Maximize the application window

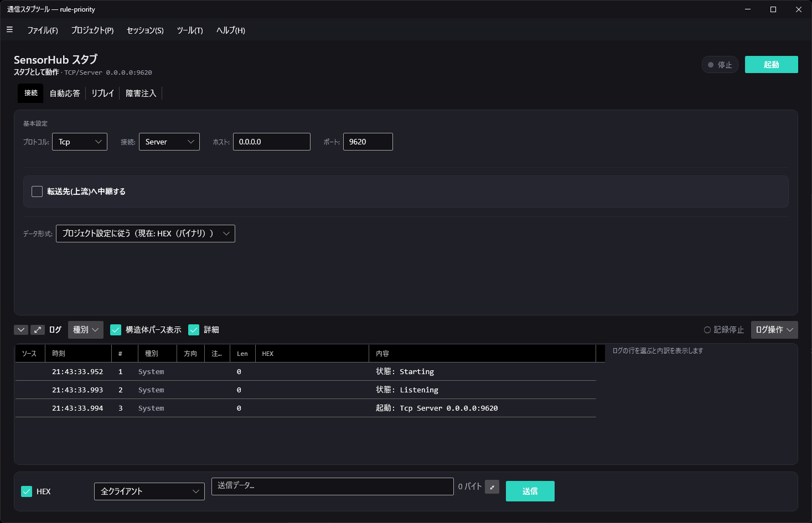773,9
